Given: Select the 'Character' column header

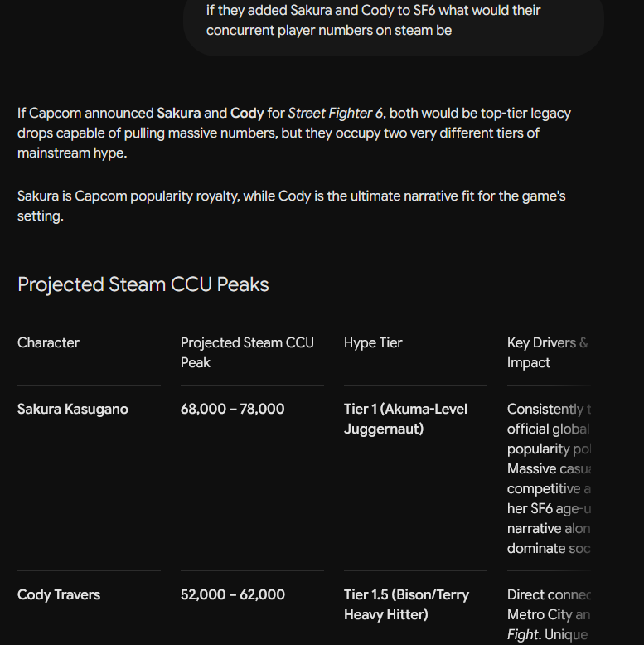Looking at the screenshot, I should (49, 342).
